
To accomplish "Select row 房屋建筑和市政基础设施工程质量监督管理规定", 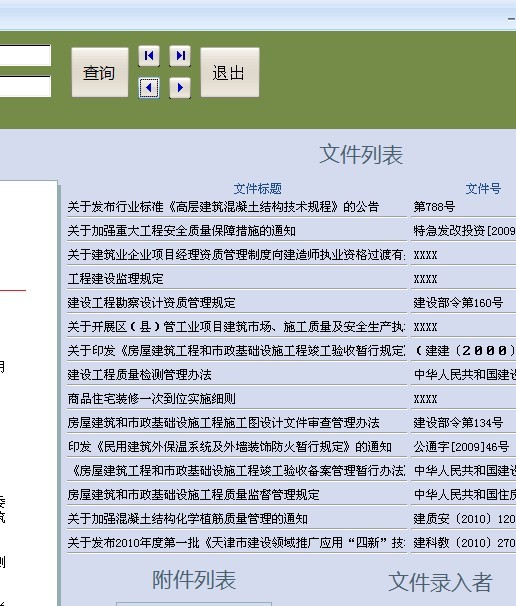I will click(237, 494).
